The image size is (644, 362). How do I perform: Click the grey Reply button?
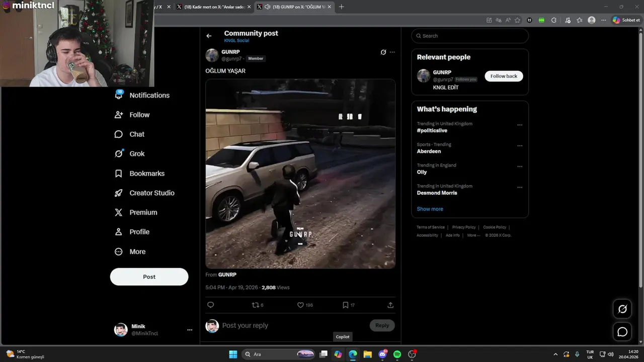coord(382,325)
